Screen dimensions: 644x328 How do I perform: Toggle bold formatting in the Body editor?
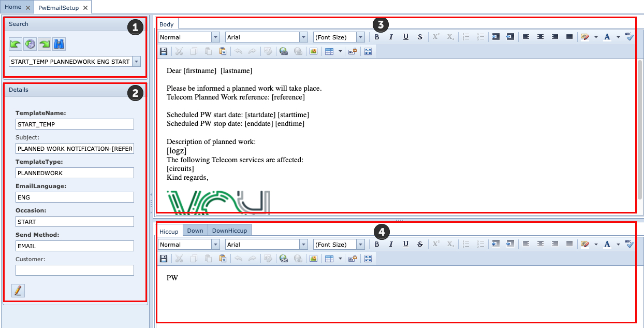tap(376, 37)
